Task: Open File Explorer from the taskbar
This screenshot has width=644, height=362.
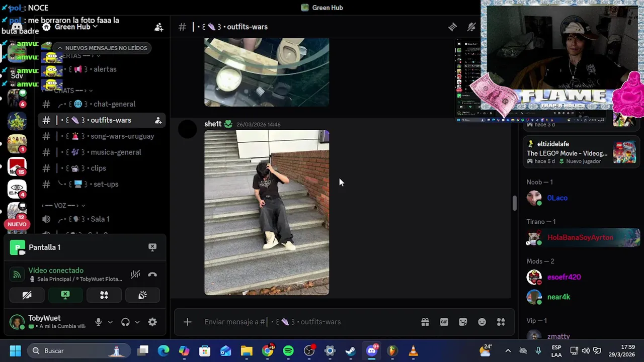Action: tap(247, 350)
